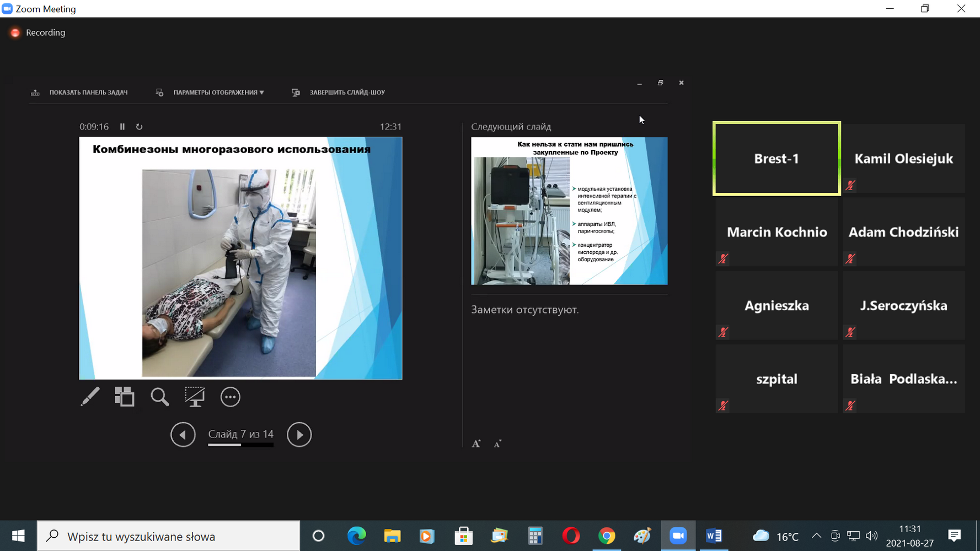Go back to previous slide arrow button

click(183, 435)
